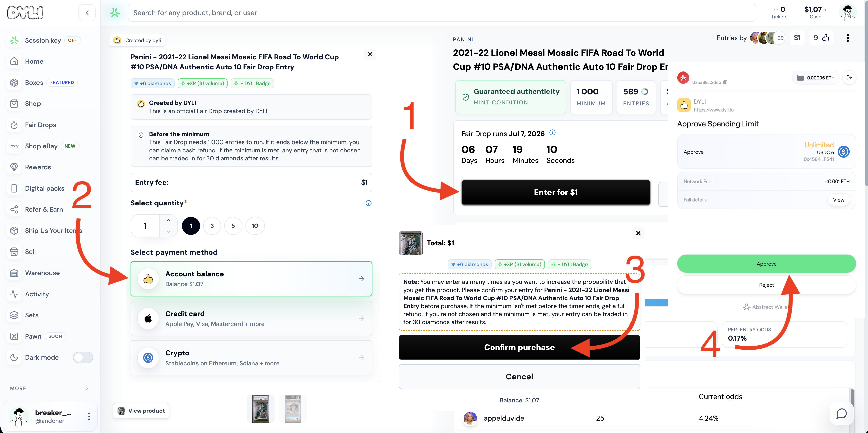This screenshot has height=433, width=868.
Task: Click the DYLI logo
Action: 25,13
